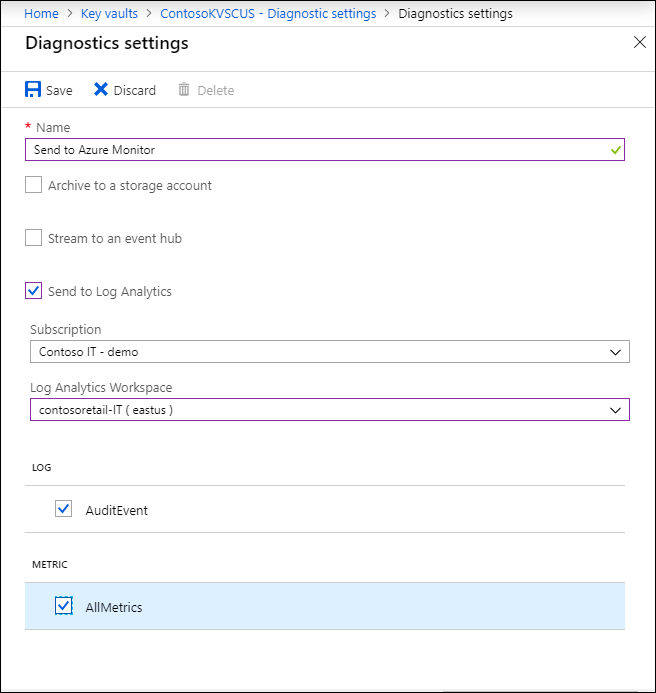This screenshot has height=693, width=656.
Task: Click the Delete button label
Action: click(x=215, y=91)
